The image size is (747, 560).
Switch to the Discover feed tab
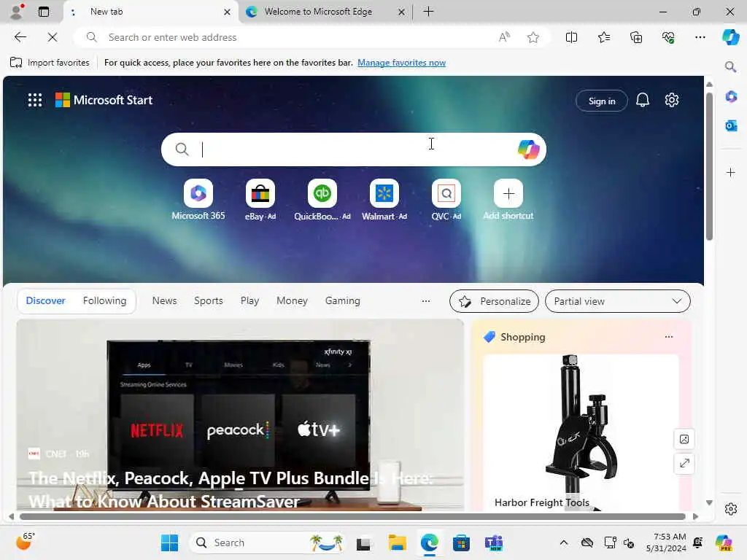point(45,300)
